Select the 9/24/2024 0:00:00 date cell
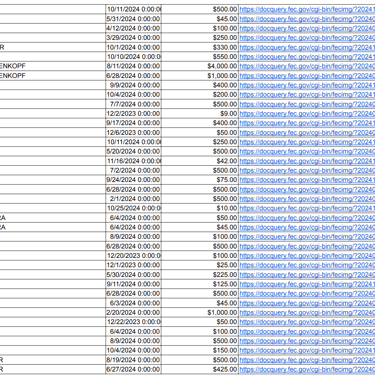 (133, 180)
